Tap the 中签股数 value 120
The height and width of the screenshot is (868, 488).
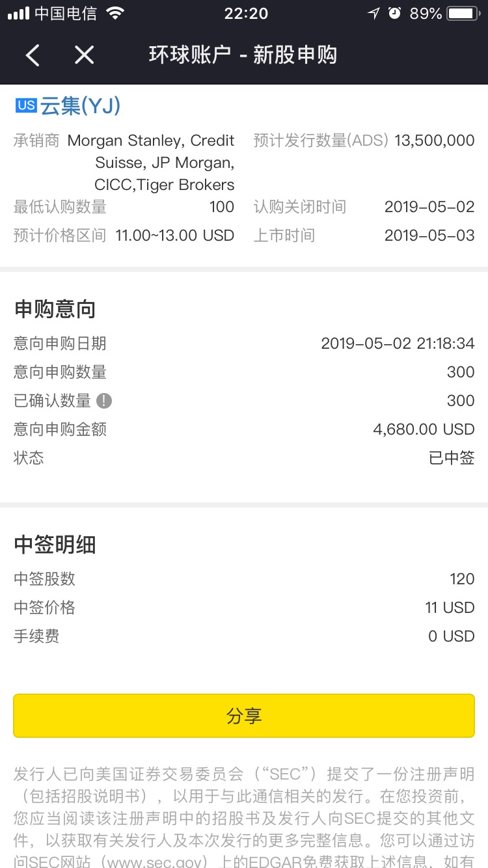point(462,579)
